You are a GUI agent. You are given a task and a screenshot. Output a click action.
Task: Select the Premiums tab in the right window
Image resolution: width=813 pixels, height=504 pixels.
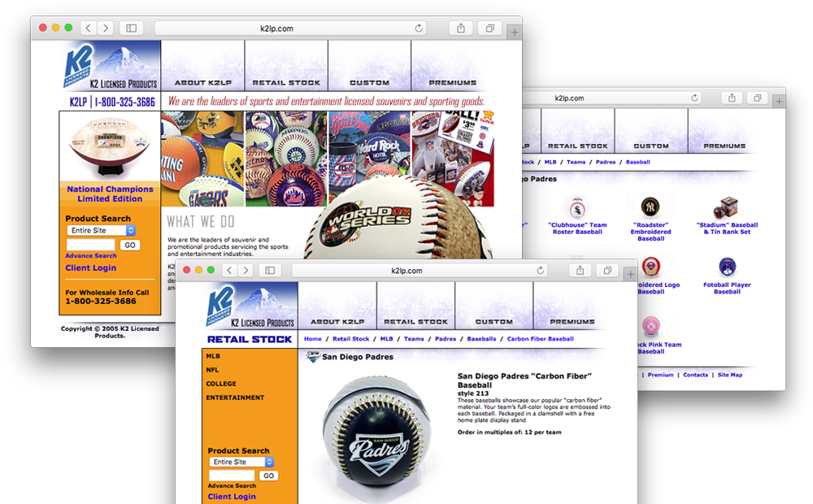point(724,146)
